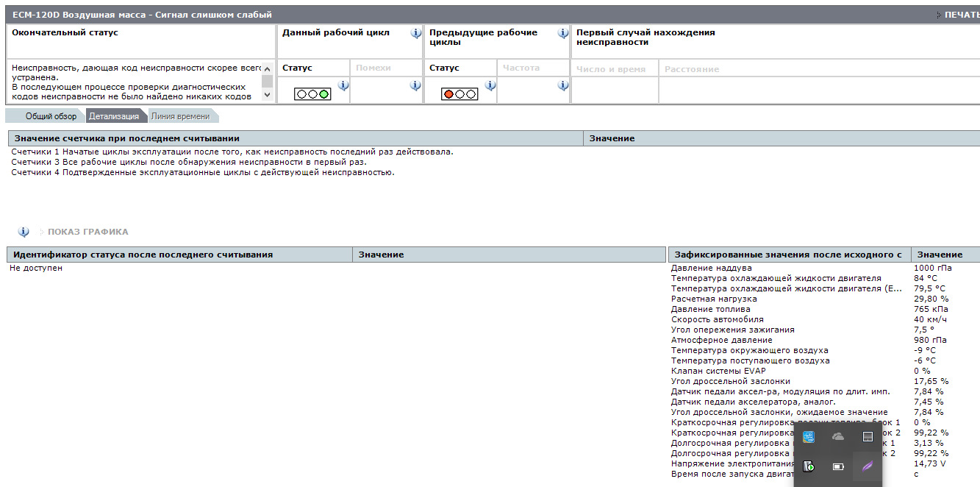Click 'ПЕЧАТЬ' print link
Image resolution: width=980 pixels, height=487 pixels.
tap(961, 15)
